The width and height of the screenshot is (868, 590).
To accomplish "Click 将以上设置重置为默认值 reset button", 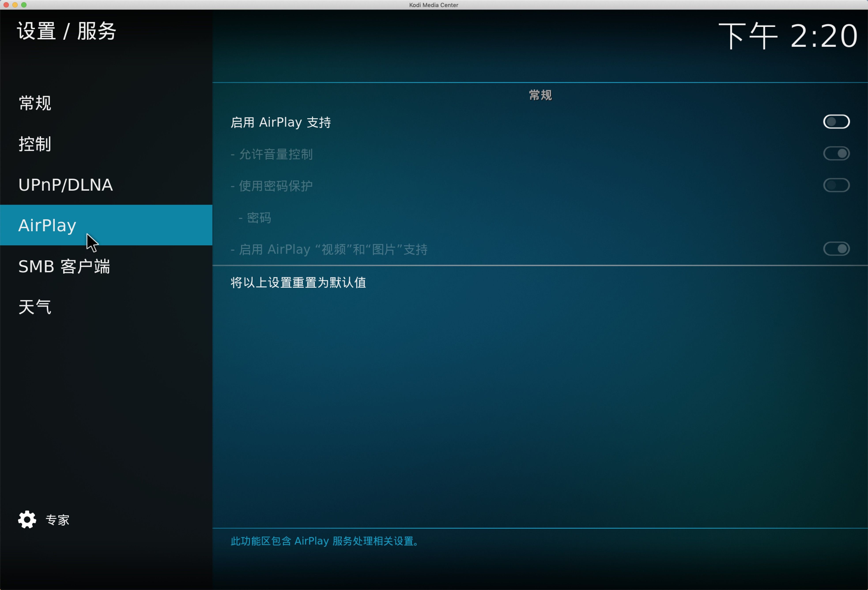I will coord(298,283).
